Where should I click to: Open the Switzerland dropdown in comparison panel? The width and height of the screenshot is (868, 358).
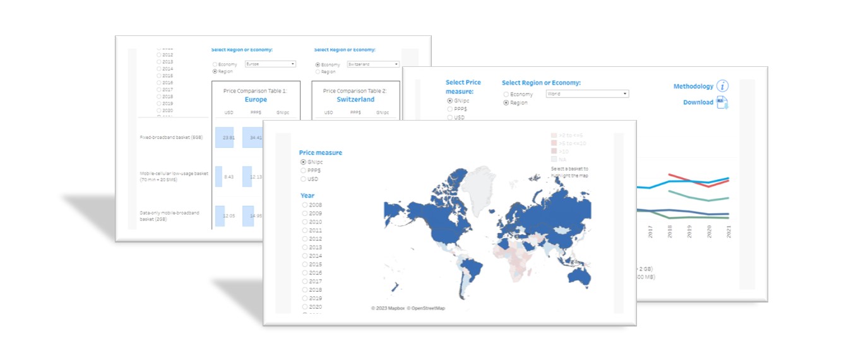tap(374, 64)
